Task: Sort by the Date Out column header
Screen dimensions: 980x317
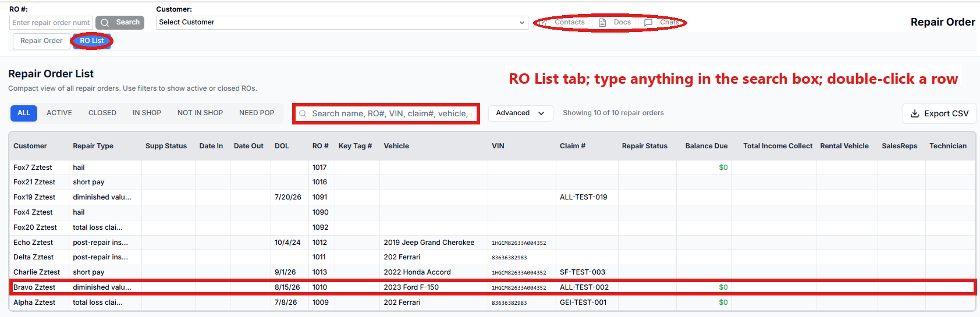Action: click(248, 146)
